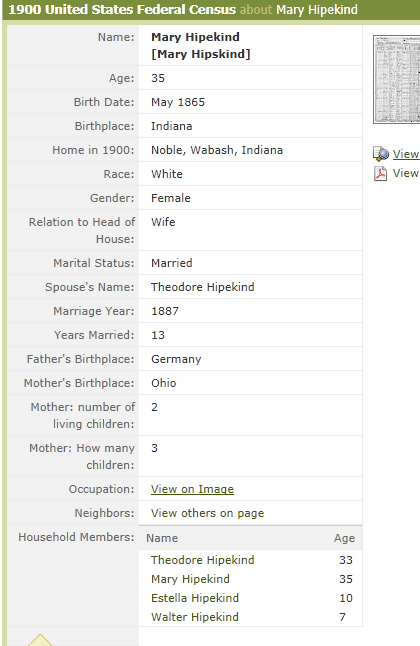This screenshot has width=420, height=646.
Task: Open Mary Hipekind household member entry
Action: pyautogui.click(x=190, y=579)
